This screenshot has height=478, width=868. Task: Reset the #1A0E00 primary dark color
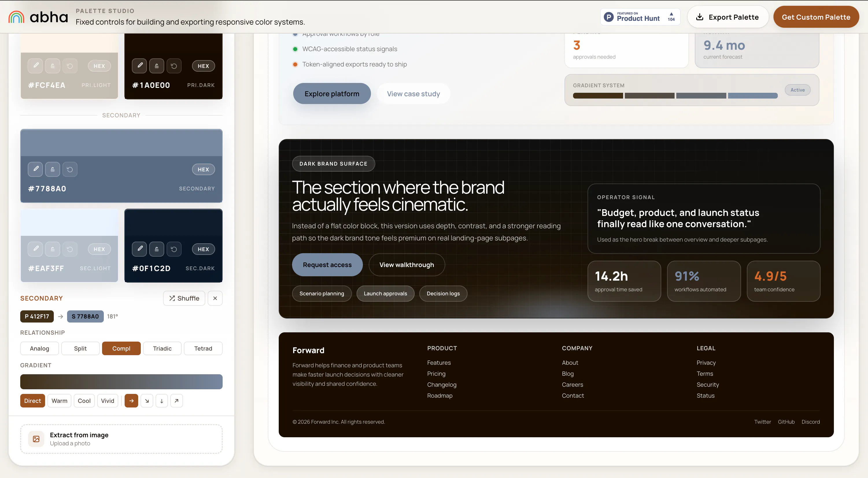tap(174, 66)
